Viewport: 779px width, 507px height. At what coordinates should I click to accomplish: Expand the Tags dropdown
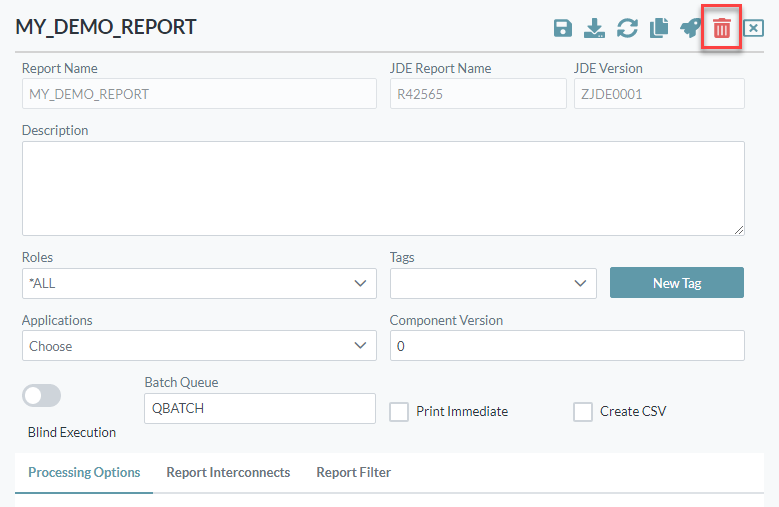pos(493,283)
